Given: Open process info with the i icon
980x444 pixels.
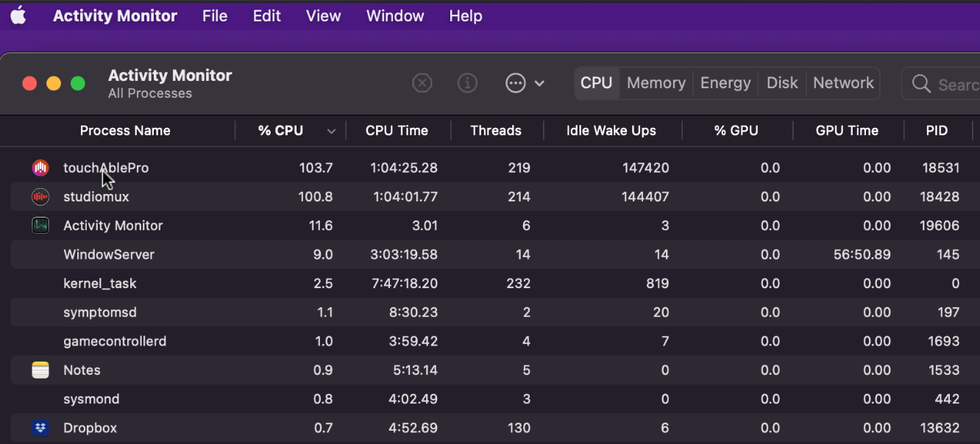Looking at the screenshot, I should pyautogui.click(x=467, y=83).
